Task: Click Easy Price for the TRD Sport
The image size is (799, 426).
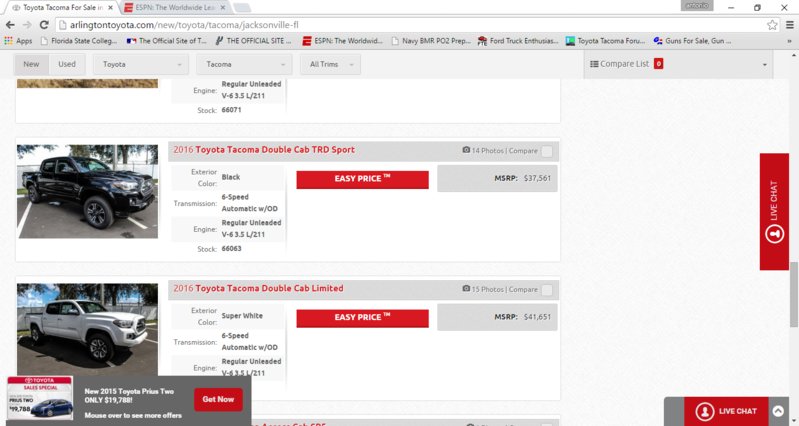Action: point(362,179)
